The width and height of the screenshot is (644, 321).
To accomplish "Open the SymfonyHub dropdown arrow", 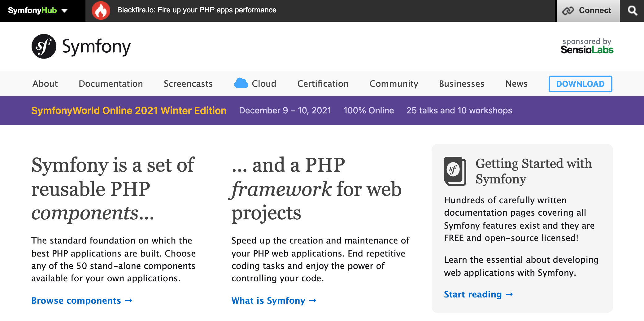I will click(x=64, y=11).
